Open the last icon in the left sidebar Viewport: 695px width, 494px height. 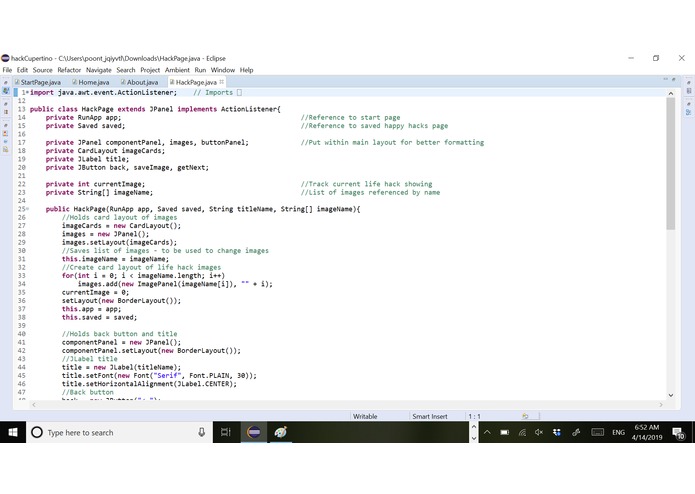[6, 150]
